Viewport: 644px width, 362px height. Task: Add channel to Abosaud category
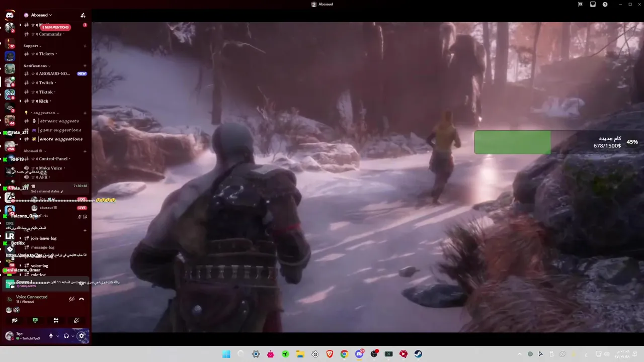pos(85,151)
